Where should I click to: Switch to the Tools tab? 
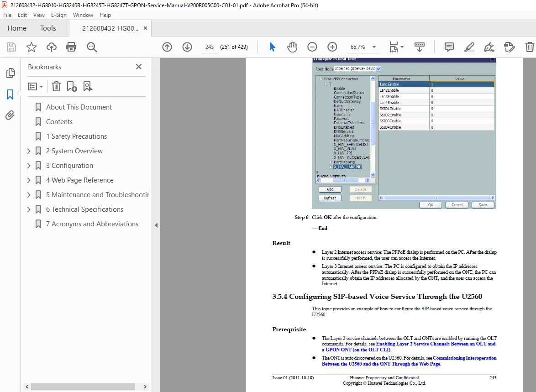(x=48, y=28)
